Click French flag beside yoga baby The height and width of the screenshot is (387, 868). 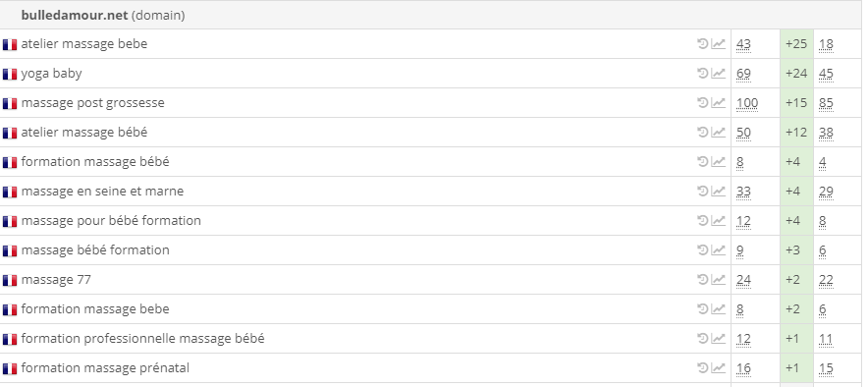(x=10, y=74)
